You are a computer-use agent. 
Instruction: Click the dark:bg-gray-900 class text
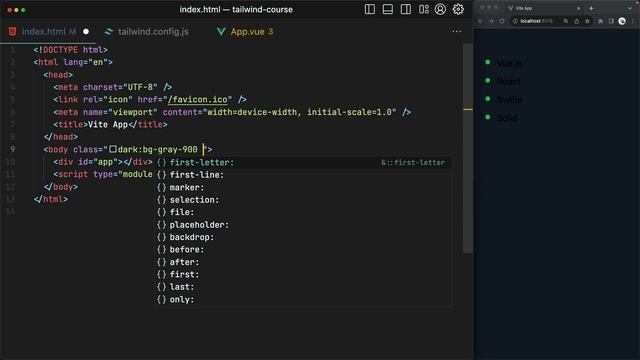click(x=158, y=149)
